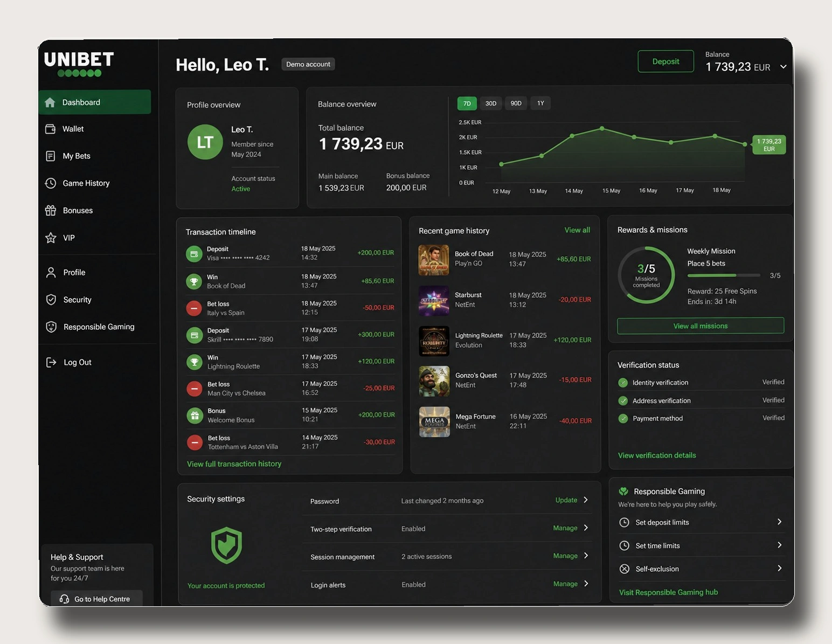Viewport: 832px width, 644px height.
Task: Expand Set deposit limits chevron
Action: coord(780,522)
